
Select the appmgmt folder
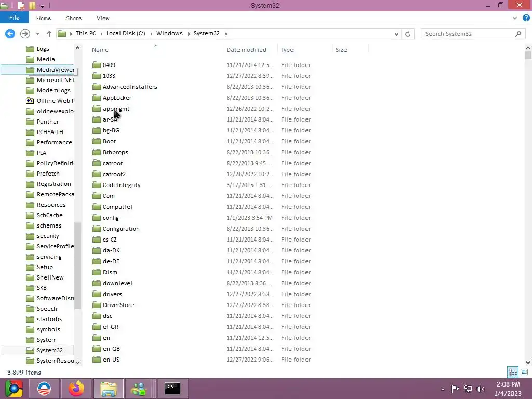tap(116, 109)
